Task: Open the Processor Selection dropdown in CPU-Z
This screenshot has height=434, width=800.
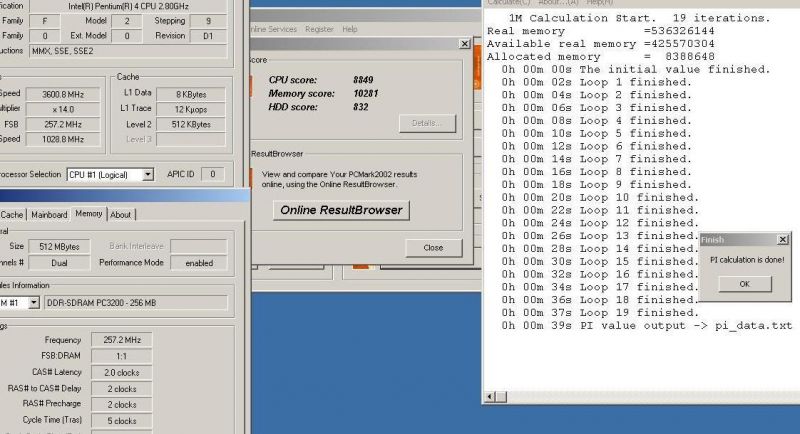Action: pos(147,174)
